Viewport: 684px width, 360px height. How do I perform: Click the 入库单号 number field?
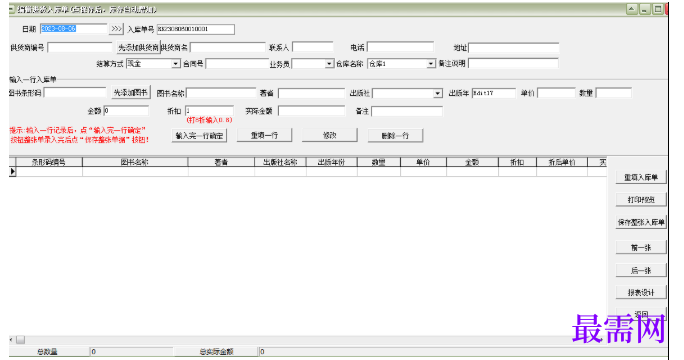click(x=195, y=29)
